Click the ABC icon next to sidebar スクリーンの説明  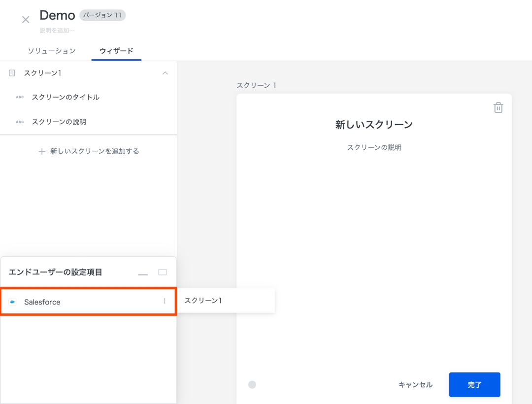[x=20, y=122]
